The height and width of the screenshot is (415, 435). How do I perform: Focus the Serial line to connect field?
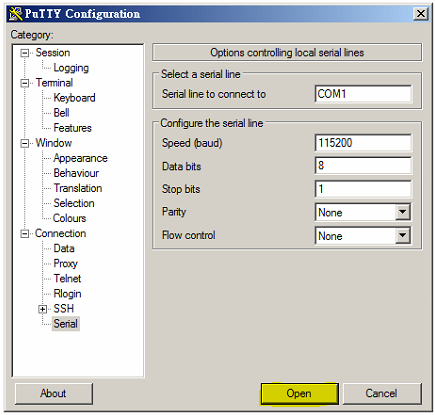363,94
